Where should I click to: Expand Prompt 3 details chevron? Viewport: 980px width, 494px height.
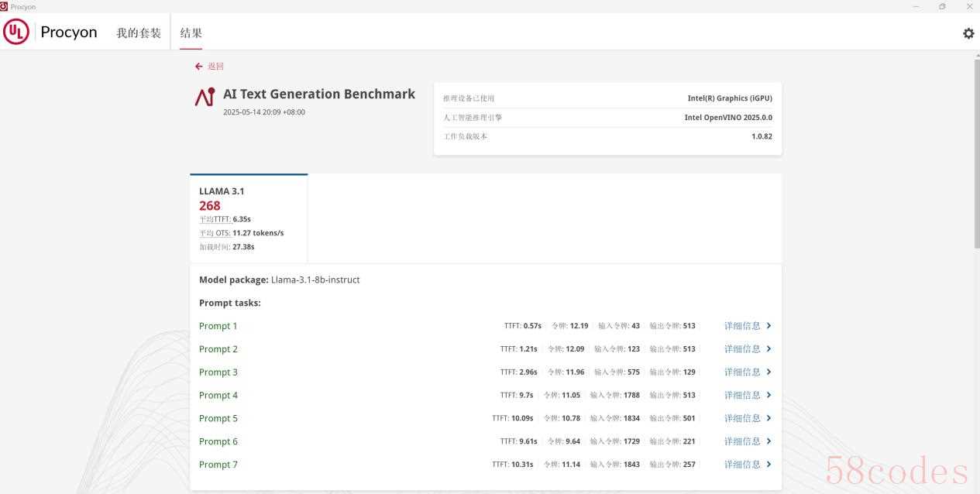pyautogui.click(x=769, y=372)
